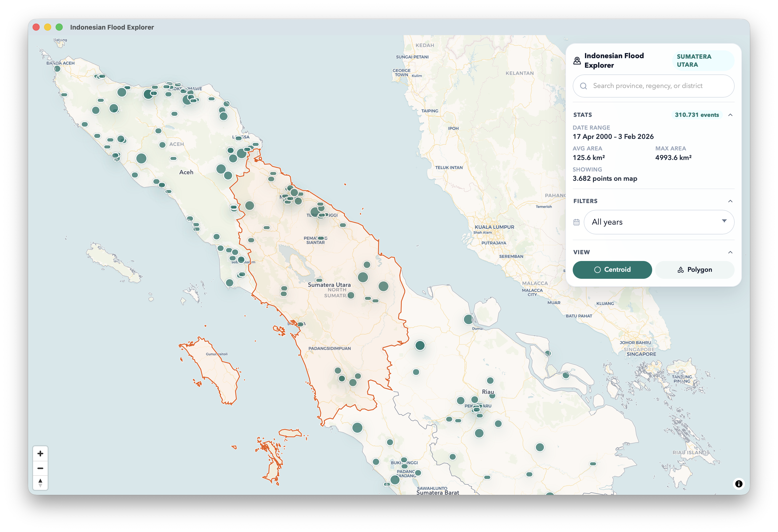778x532 pixels.
Task: Click the calendar icon next to the year filter
Action: [x=576, y=222]
